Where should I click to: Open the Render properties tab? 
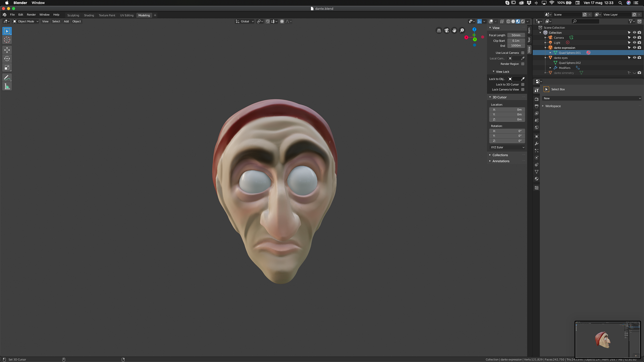pyautogui.click(x=536, y=99)
